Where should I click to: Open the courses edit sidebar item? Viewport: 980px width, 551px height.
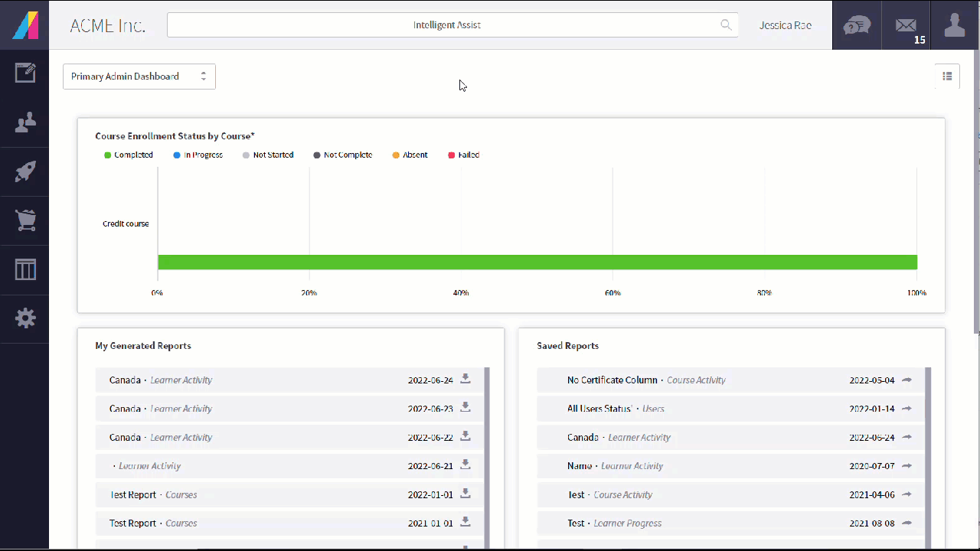tap(25, 73)
